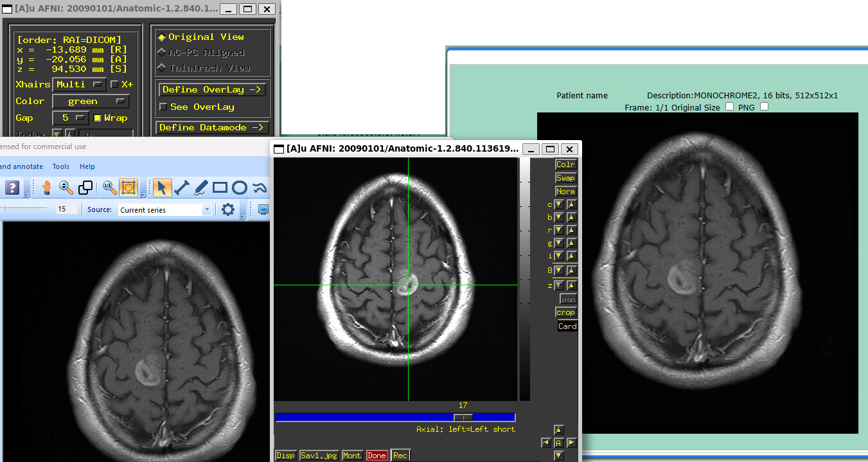Click the 8 down arrow
This screenshot has height=462, width=868.
click(x=559, y=271)
